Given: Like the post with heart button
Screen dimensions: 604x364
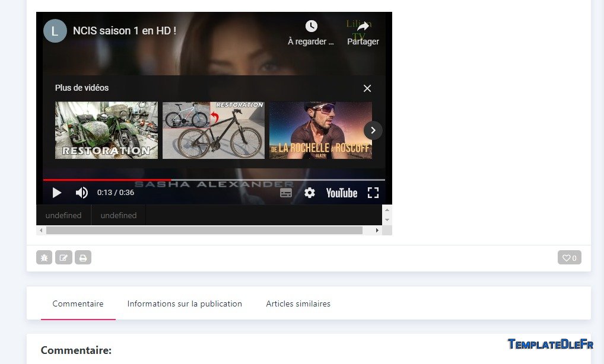Looking at the screenshot, I should (569, 258).
